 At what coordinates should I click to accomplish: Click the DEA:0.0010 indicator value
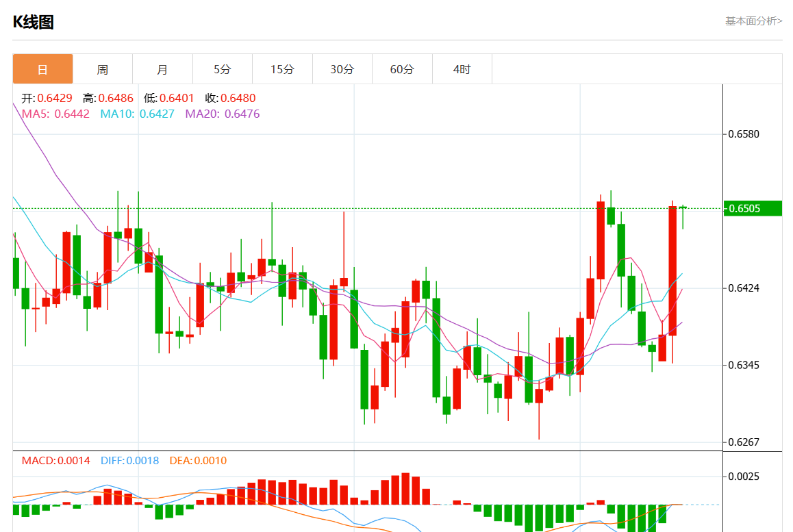tap(199, 461)
